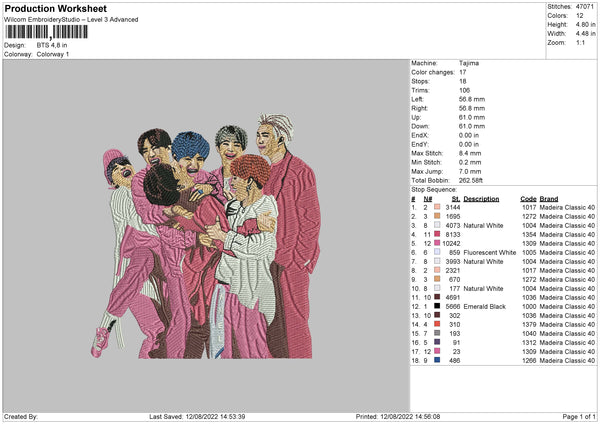Select the Left value 56.8 mm

pos(472,99)
